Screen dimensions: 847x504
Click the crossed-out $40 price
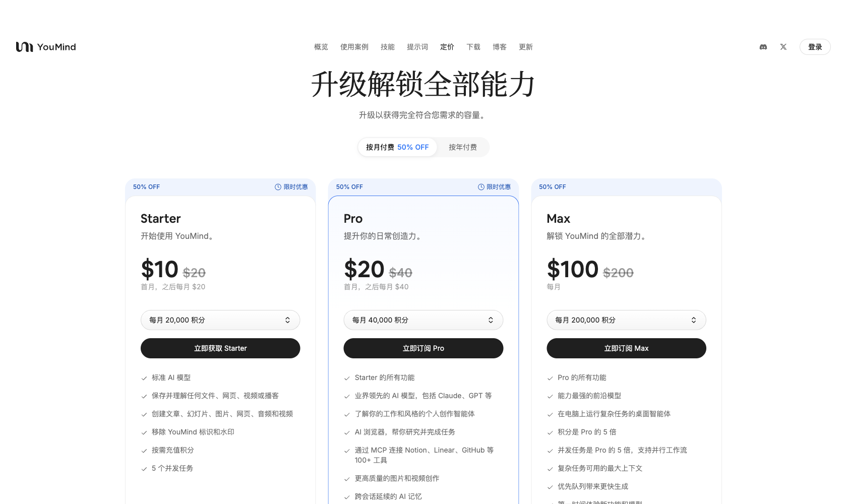[x=401, y=273]
